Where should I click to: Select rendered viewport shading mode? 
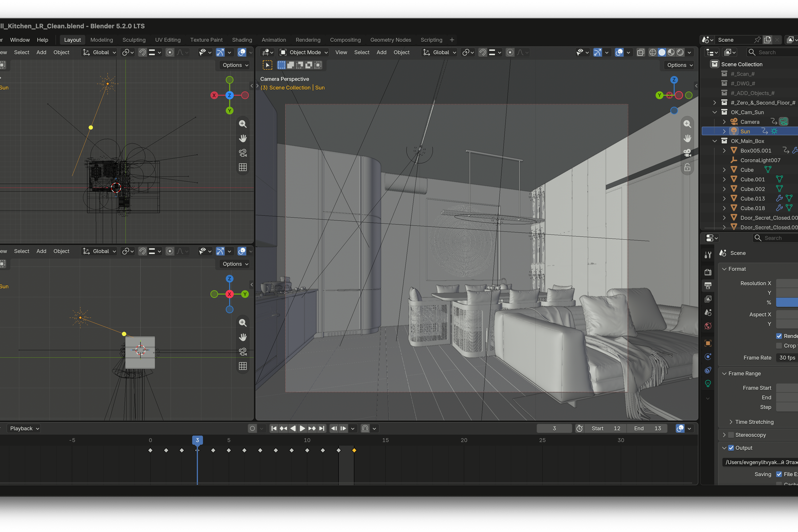coord(680,52)
